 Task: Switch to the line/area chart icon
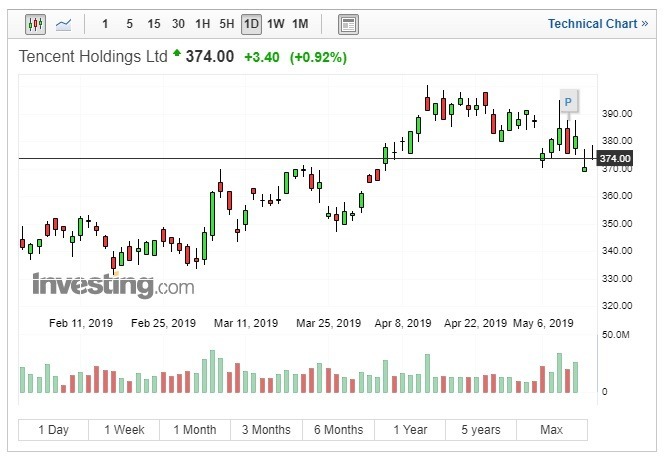coord(63,24)
